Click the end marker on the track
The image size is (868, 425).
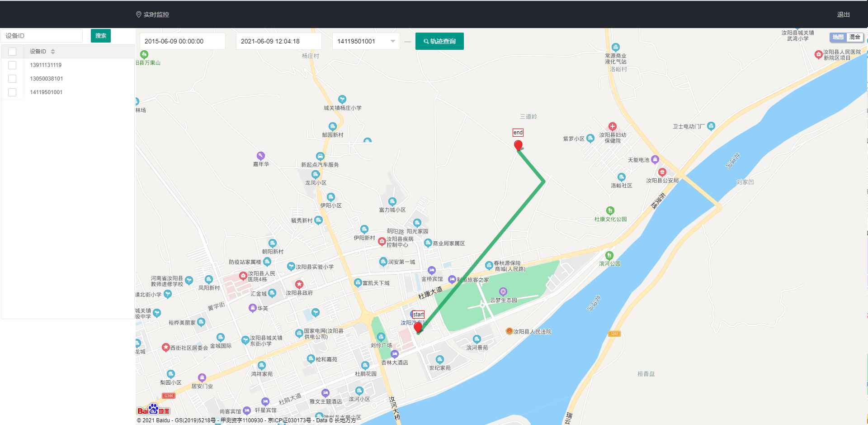[518, 144]
